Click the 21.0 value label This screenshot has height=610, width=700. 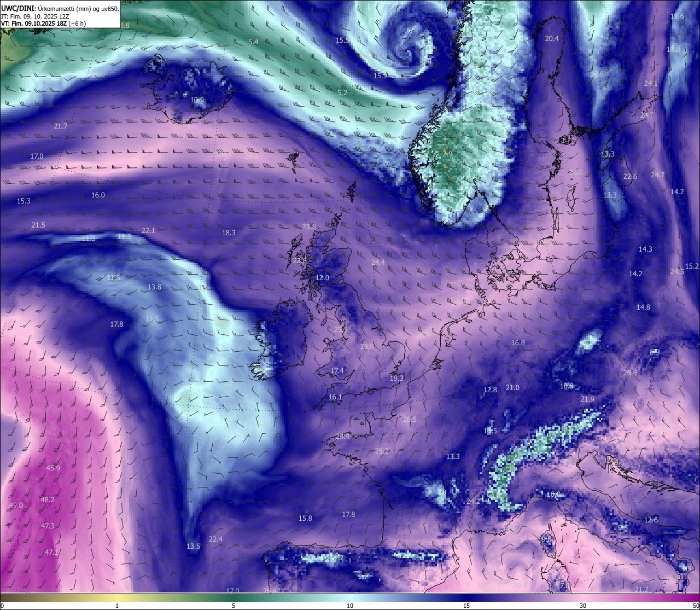point(512,387)
